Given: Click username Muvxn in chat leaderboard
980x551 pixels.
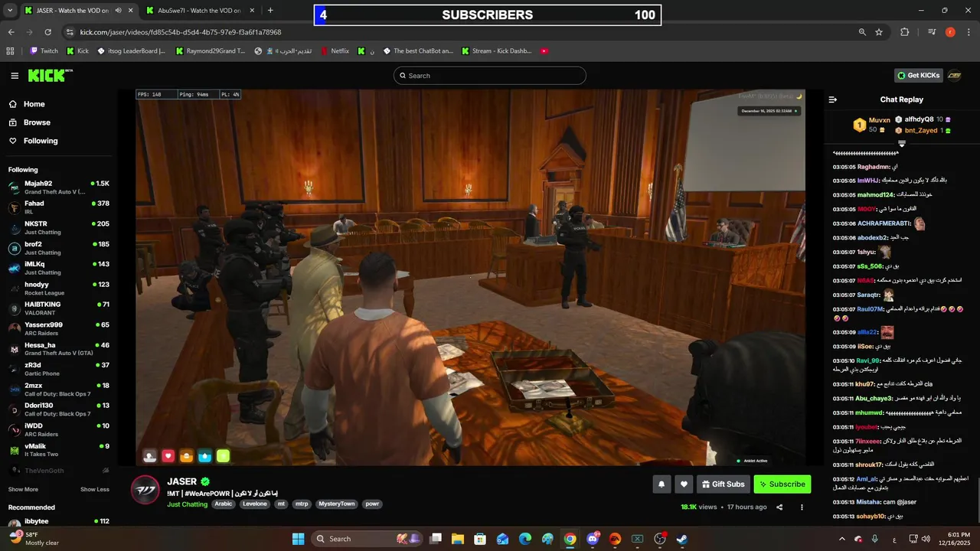Looking at the screenshot, I should click(x=880, y=120).
